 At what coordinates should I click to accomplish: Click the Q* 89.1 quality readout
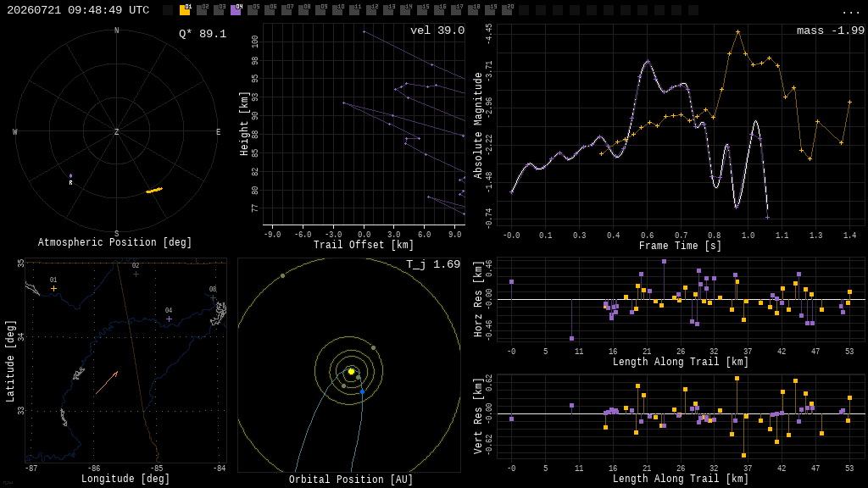point(203,34)
